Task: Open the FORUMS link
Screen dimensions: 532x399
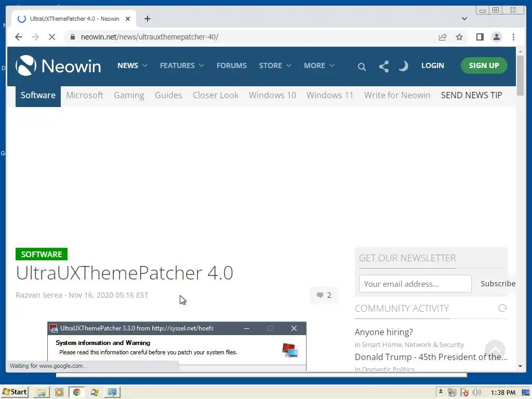Action: (231, 65)
